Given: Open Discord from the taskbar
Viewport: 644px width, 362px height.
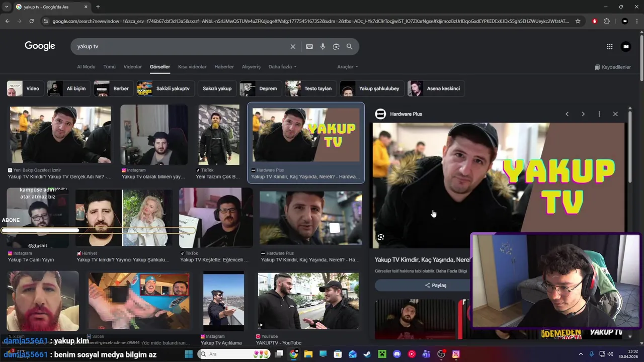Looking at the screenshot, I should coord(397,354).
